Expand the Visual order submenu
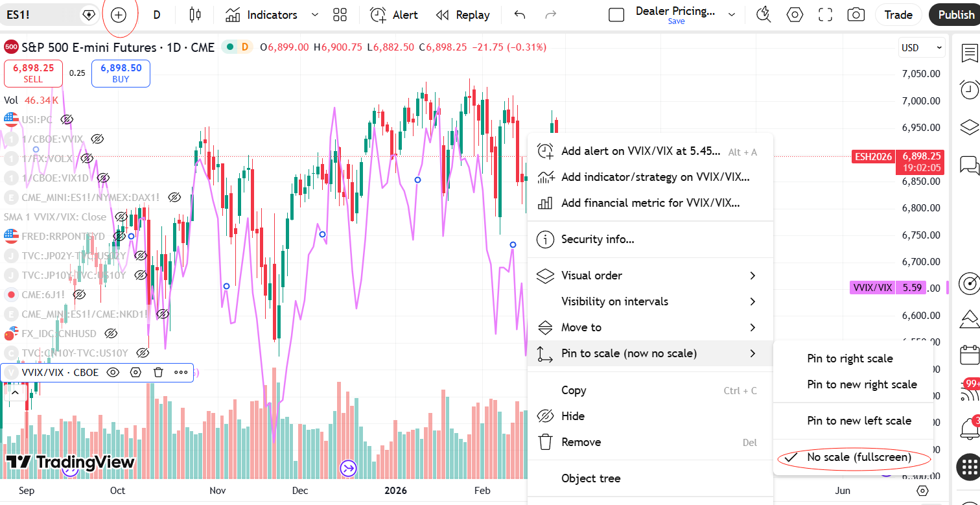The width and height of the screenshot is (980, 505). pyautogui.click(x=649, y=276)
